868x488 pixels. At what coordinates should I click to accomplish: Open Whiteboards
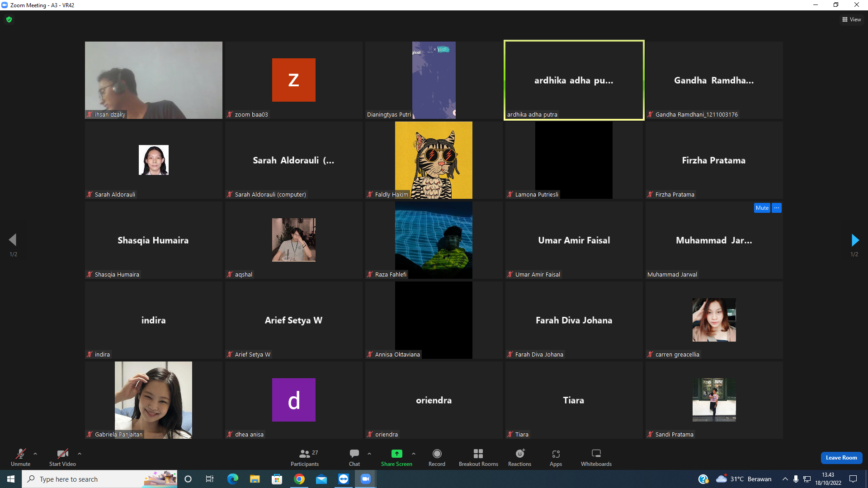tap(596, 457)
